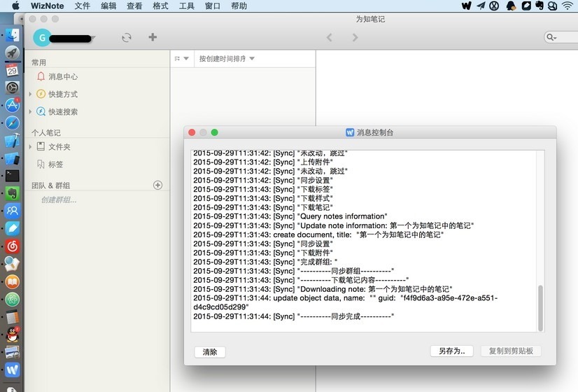
Task: Open the 帮助 menu
Action: click(x=239, y=6)
